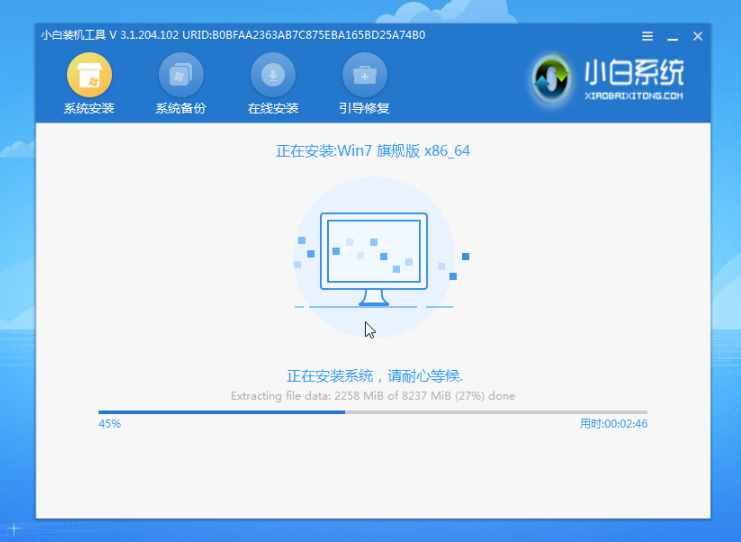Open the hamburger menu in title bar
The height and width of the screenshot is (542, 741).
647,36
